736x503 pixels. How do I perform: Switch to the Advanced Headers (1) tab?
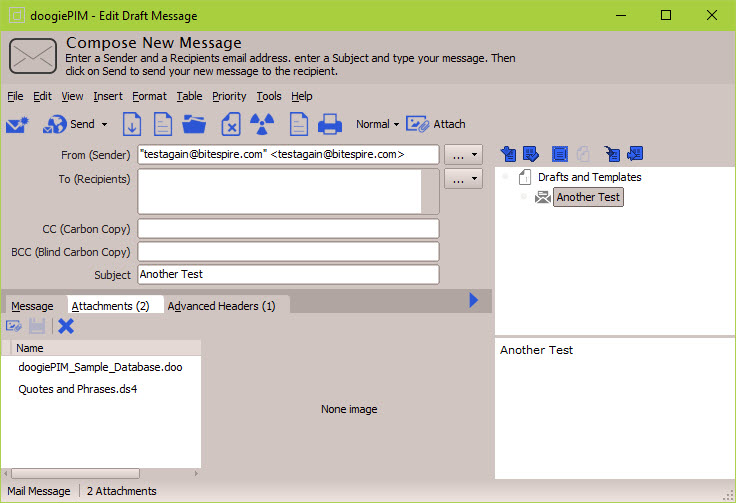pyautogui.click(x=222, y=306)
